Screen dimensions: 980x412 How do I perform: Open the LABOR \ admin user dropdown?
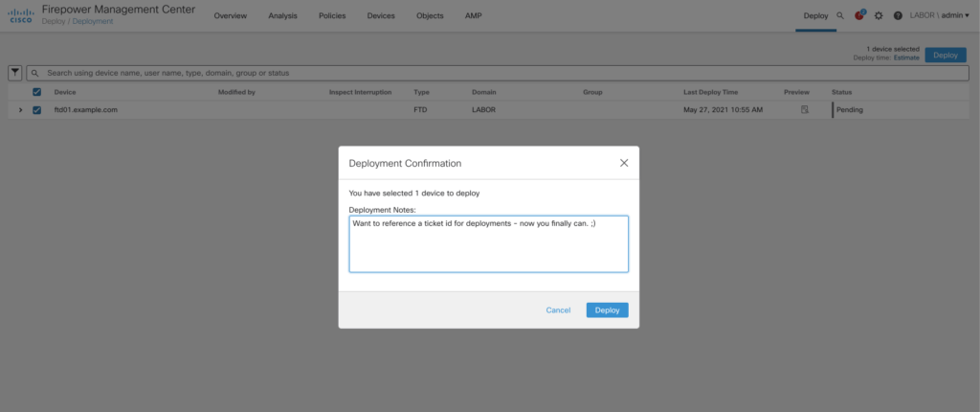(940, 15)
